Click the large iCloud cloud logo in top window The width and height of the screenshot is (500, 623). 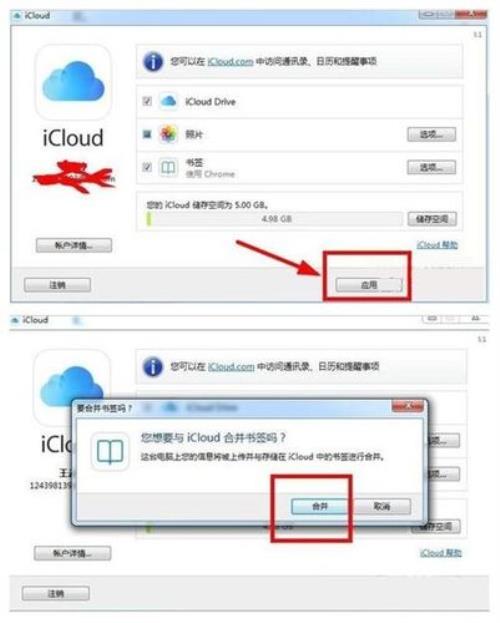[74, 82]
